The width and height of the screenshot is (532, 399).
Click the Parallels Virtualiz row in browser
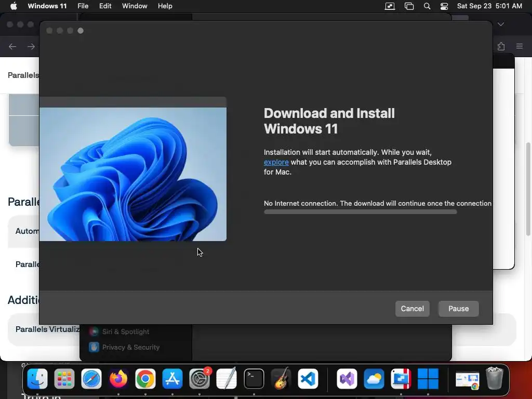(x=44, y=329)
